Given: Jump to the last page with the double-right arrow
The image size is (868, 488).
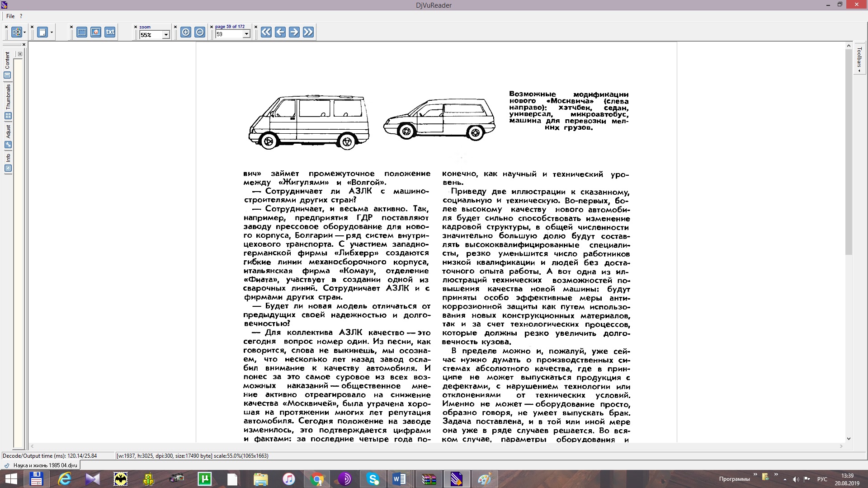Looking at the screenshot, I should (308, 32).
